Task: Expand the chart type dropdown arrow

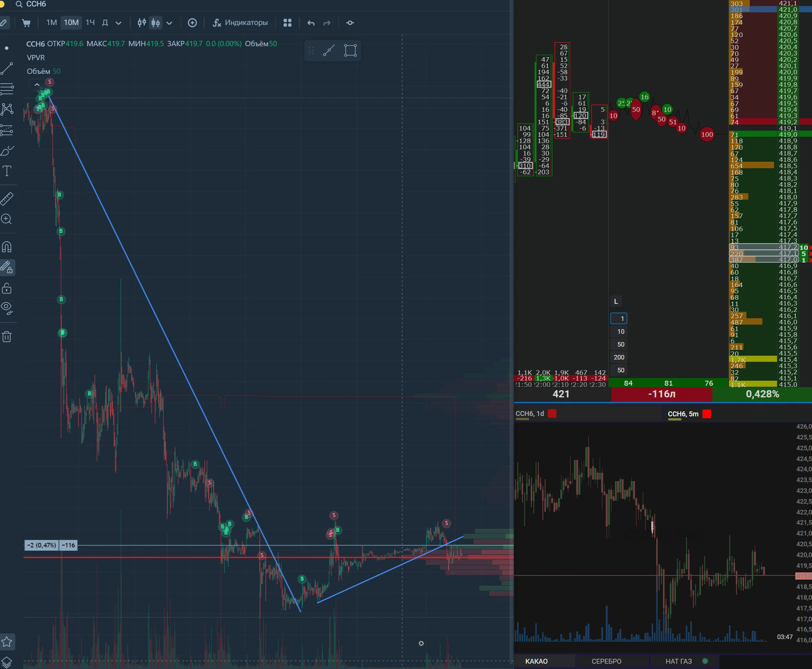Action: 169,23
